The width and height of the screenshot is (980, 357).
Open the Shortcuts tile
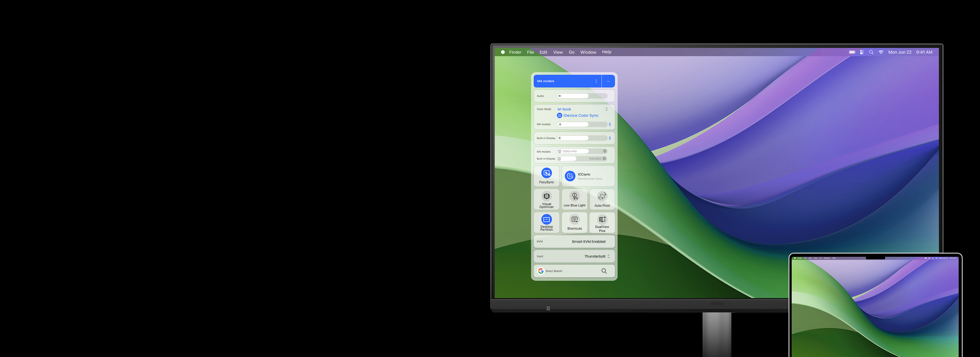pos(574,222)
